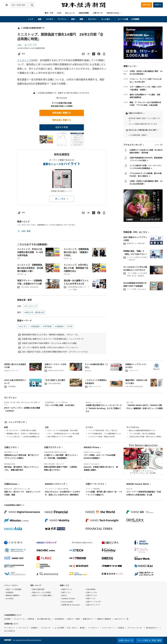Open the テレ東BIZ logo link
Viewport: 167px width, 644px height.
click(44, 558)
